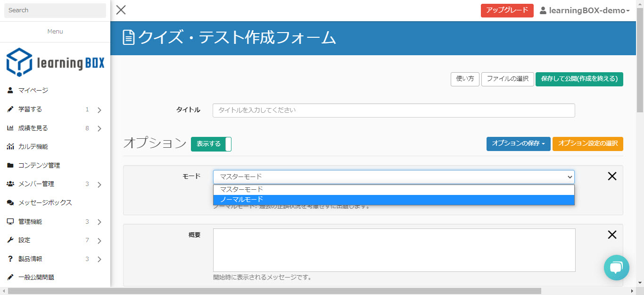Click the メッセージボックス chat icon
Image resolution: width=644 pixels, height=295 pixels.
pos(10,202)
